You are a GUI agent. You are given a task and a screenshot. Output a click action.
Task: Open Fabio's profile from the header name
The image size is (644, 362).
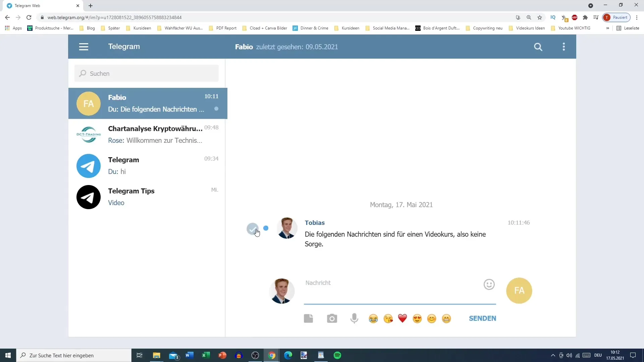point(244,47)
